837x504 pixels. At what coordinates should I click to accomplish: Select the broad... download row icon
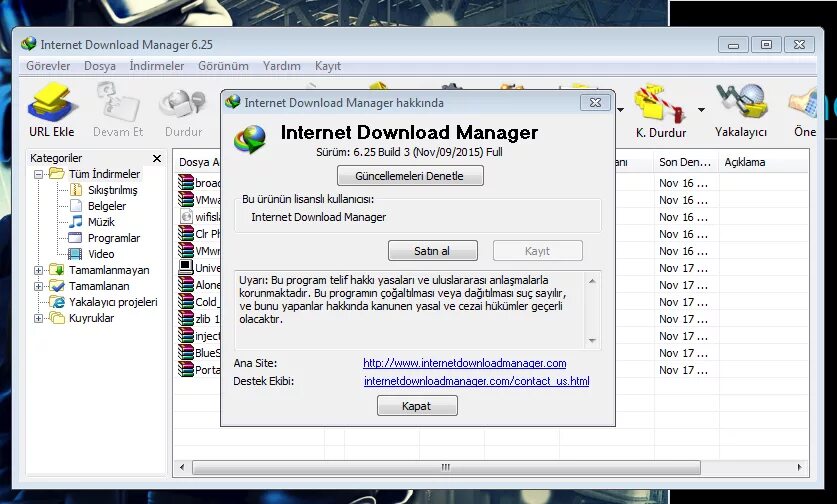coord(186,182)
